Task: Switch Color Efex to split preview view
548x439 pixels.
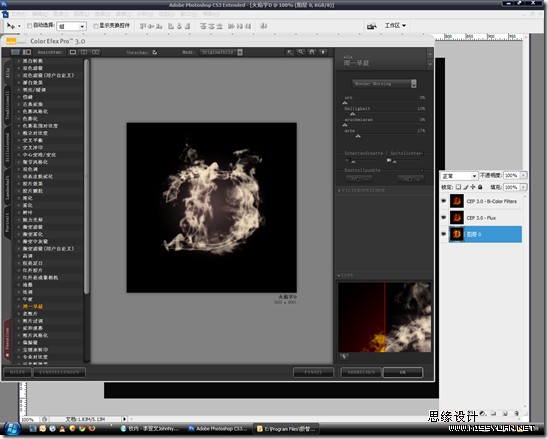Action: [x=84, y=52]
